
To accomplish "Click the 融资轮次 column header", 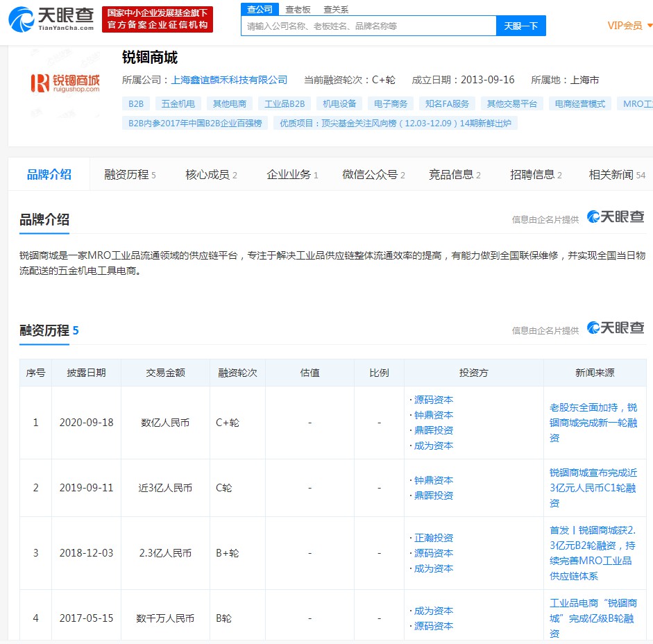I will point(237,373).
